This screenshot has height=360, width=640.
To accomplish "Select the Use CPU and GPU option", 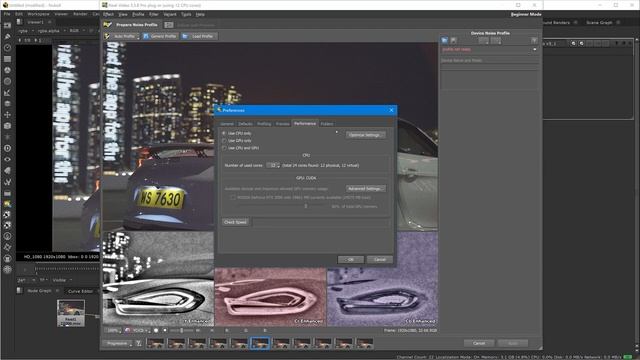I will (x=224, y=148).
